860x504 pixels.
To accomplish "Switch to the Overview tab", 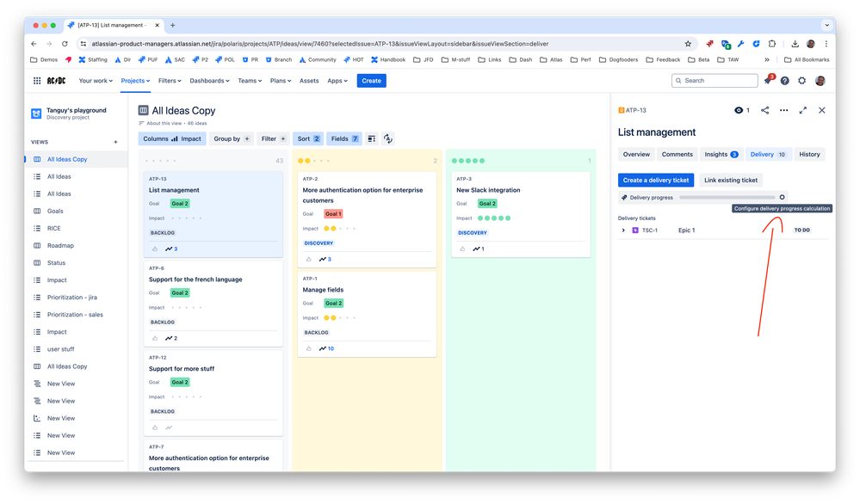I will [x=636, y=155].
